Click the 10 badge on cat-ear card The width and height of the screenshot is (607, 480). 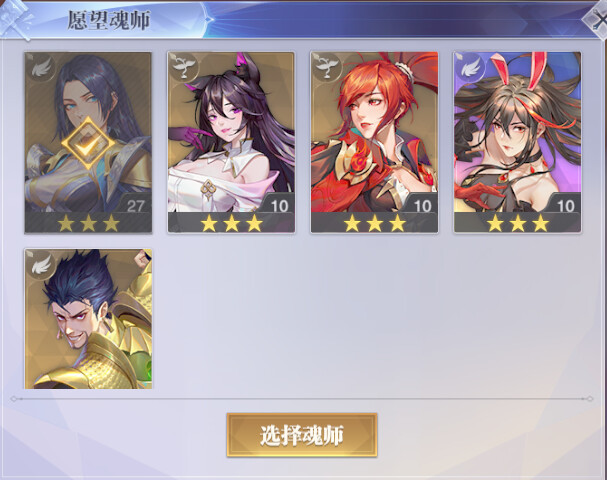278,206
